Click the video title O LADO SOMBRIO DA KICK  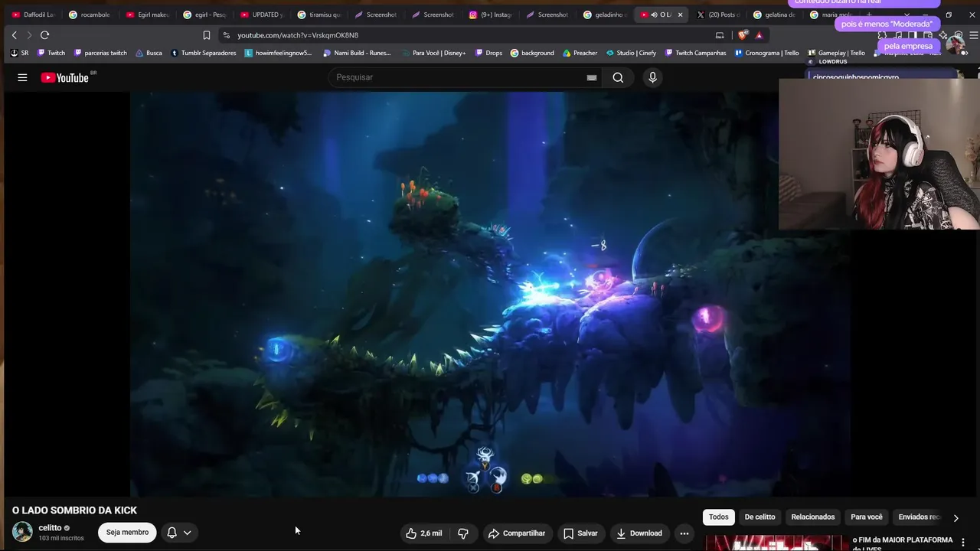(74, 510)
